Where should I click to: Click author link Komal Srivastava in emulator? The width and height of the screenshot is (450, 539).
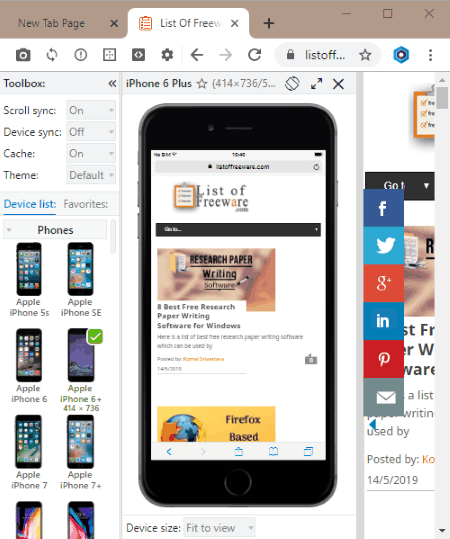tap(203, 359)
